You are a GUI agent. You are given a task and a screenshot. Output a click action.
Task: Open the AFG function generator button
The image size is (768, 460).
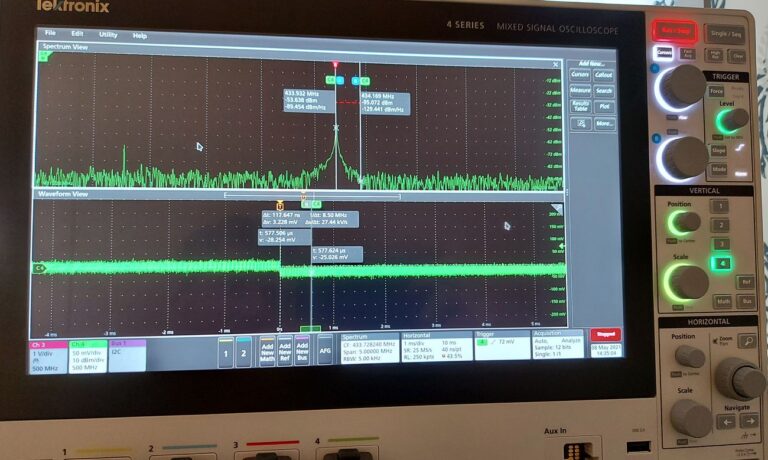[x=324, y=351]
